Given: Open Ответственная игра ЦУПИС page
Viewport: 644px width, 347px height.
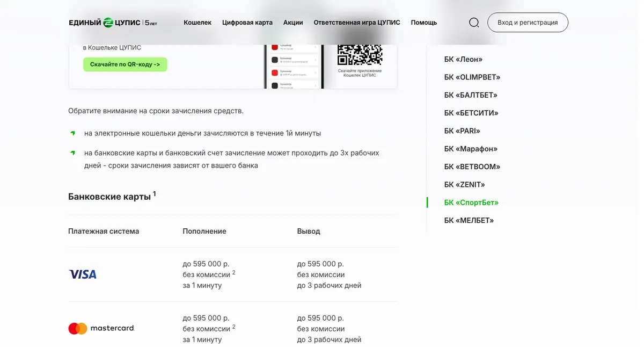Looking at the screenshot, I should tap(357, 23).
